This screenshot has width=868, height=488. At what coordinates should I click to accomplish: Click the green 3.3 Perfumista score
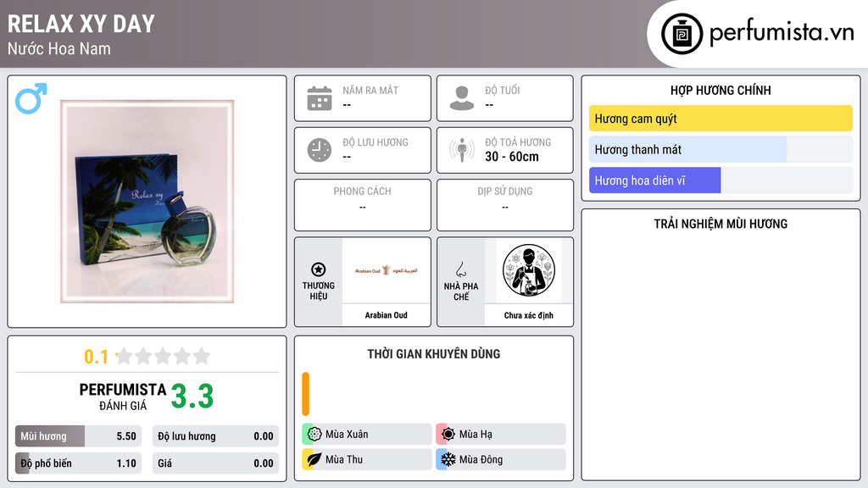[x=192, y=396]
